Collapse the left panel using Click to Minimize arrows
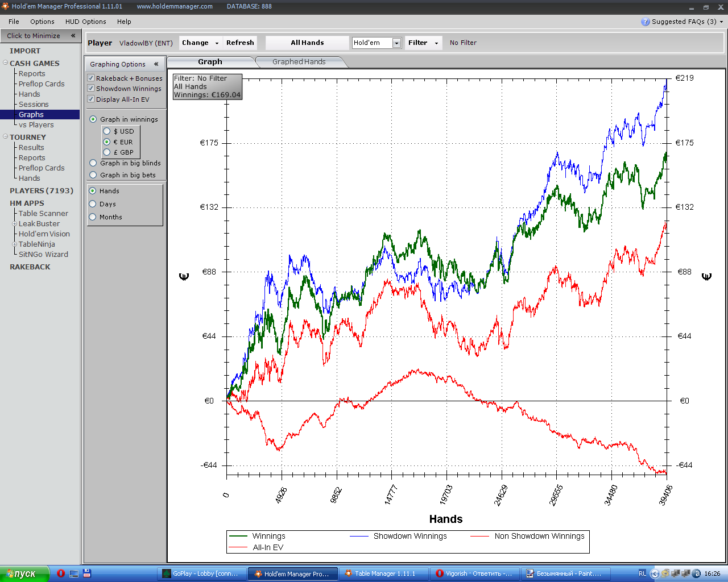Screen dimensions: 728x582 click(73, 35)
